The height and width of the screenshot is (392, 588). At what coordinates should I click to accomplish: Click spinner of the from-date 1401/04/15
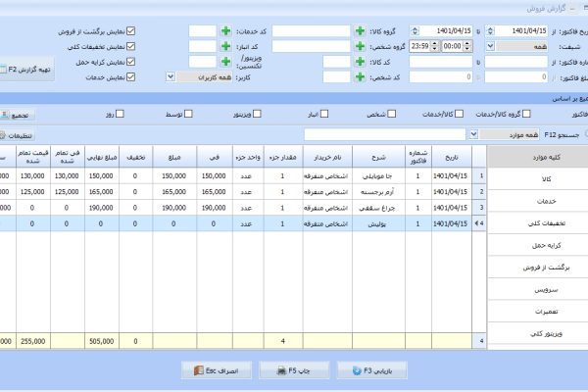point(490,30)
